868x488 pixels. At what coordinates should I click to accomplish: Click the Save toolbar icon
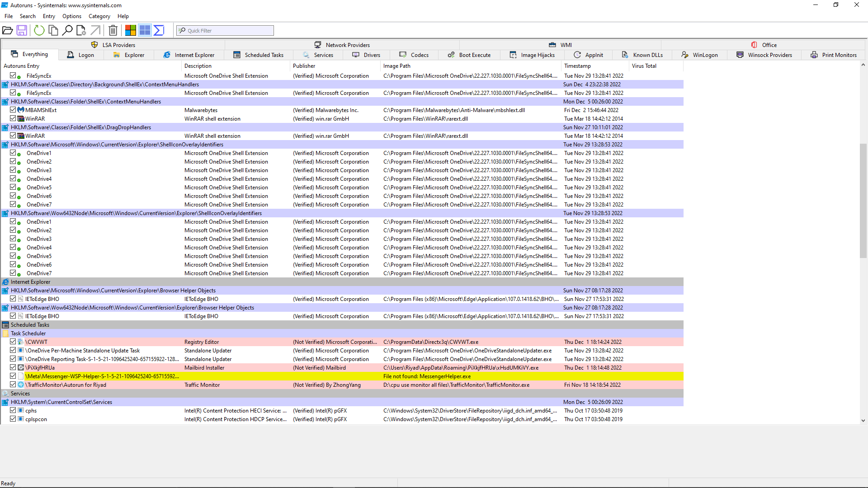[22, 30]
